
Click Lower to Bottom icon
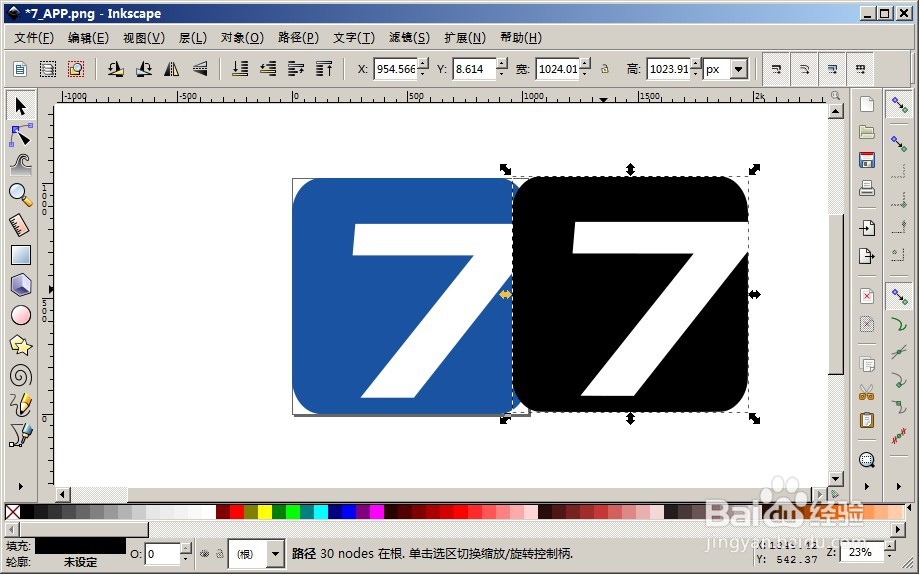click(x=240, y=69)
